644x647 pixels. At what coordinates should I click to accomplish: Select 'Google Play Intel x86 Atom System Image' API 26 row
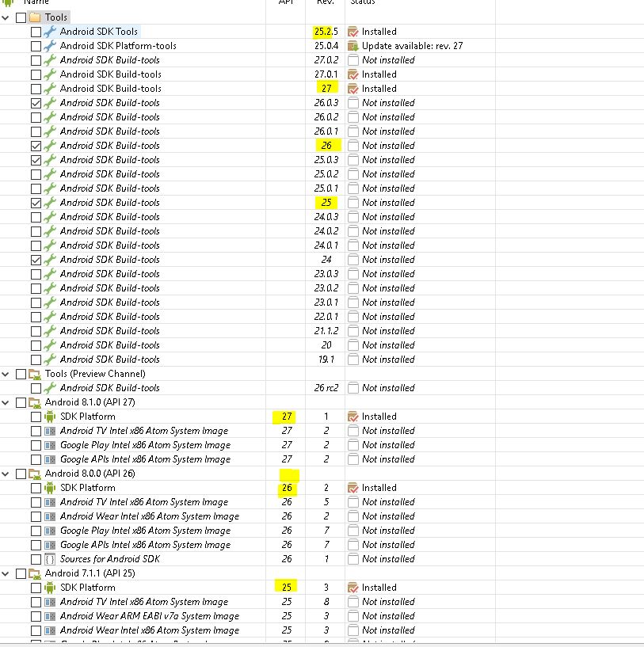(145, 531)
